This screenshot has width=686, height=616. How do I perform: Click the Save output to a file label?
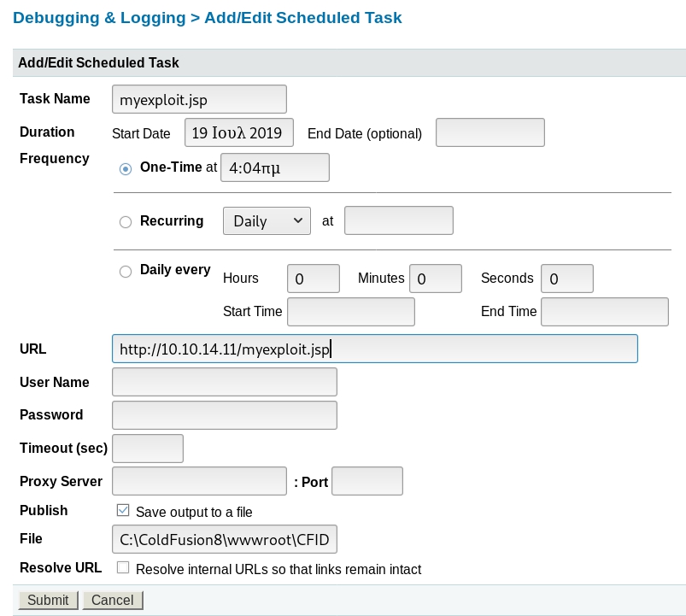coord(194,512)
